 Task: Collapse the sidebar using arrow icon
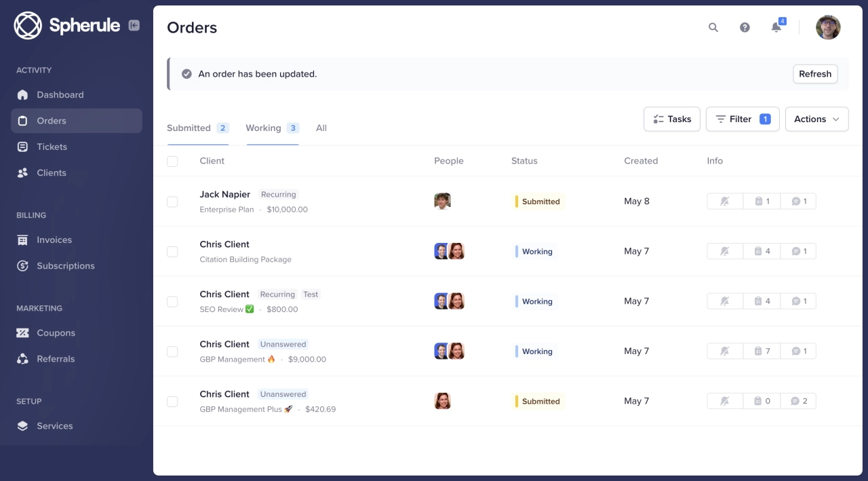tap(134, 26)
